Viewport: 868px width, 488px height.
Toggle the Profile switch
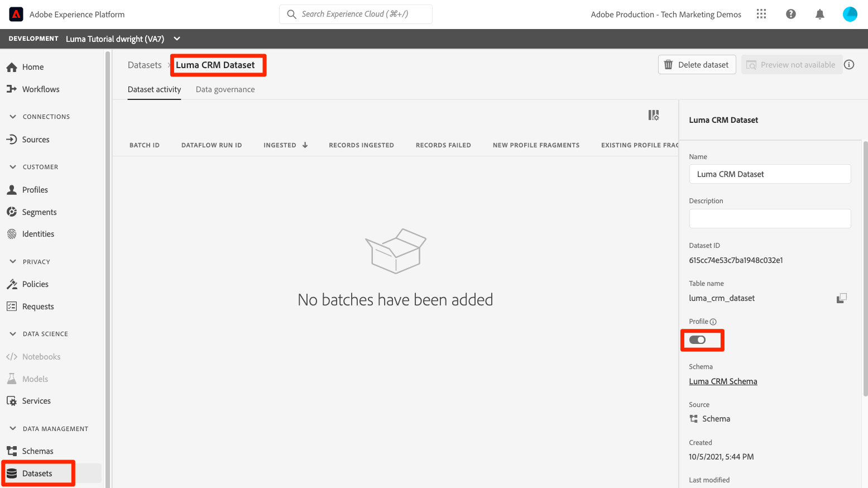pyautogui.click(x=697, y=340)
